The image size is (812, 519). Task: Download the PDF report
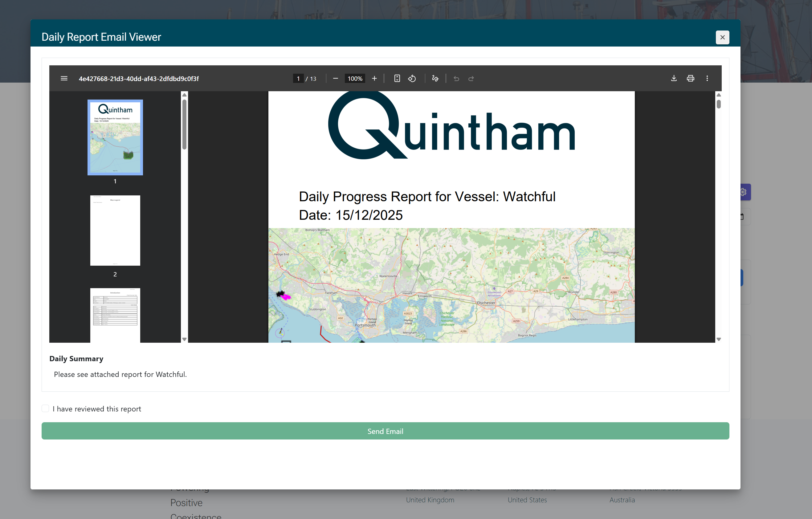point(674,78)
